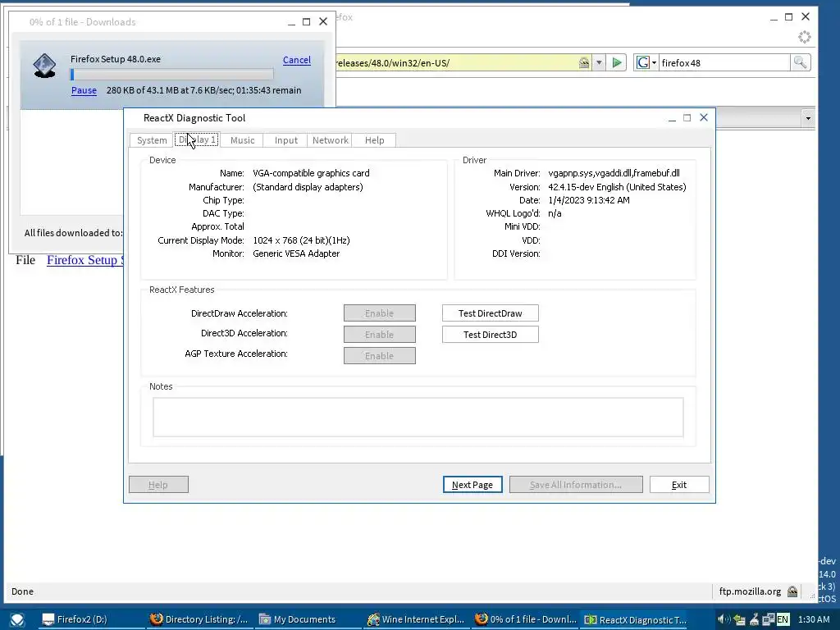Click Enable next to Direct3D Acceleration
Screen dimensions: 840x630
tap(379, 335)
